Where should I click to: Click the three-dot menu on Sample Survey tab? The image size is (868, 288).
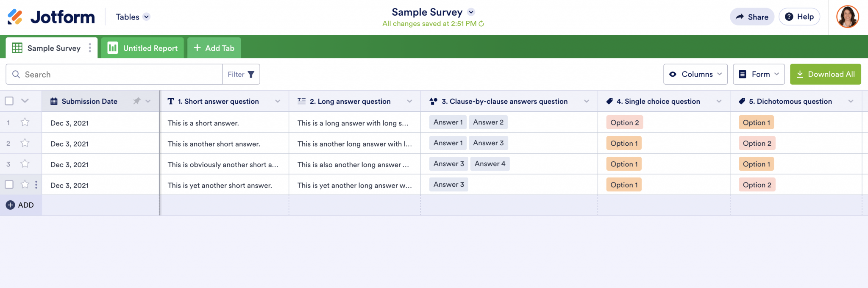(90, 48)
